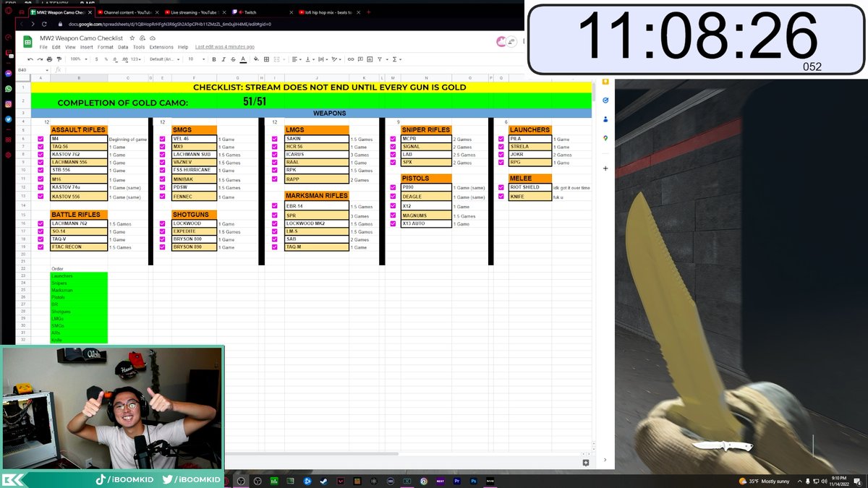The width and height of the screenshot is (868, 488).
Task: Open the more number formats 123 dropdown
Action: pos(135,59)
